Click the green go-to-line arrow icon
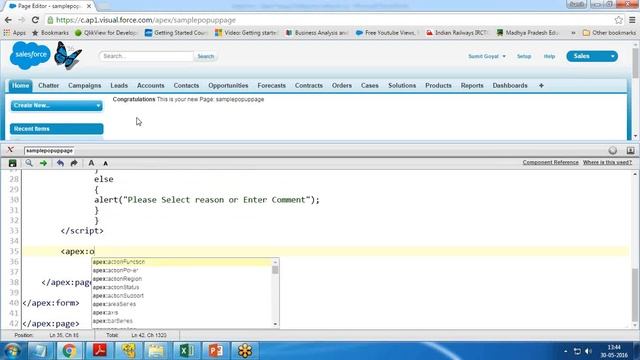This screenshot has height=360, width=640. click(x=43, y=163)
